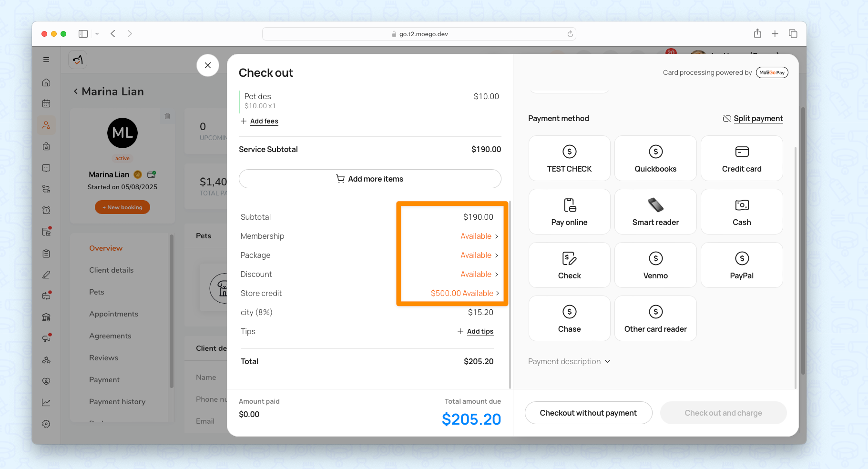The image size is (868, 469).
Task: Select the Credit card payment method
Action: point(741,159)
